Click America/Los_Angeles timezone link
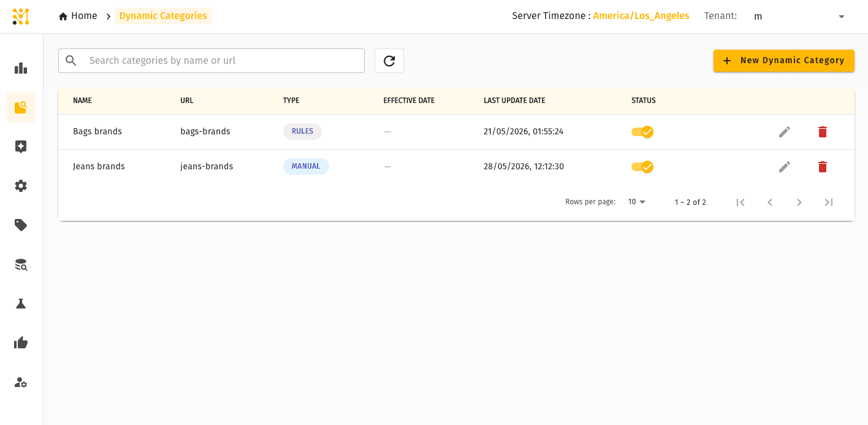Image resolution: width=868 pixels, height=425 pixels. 641,16
